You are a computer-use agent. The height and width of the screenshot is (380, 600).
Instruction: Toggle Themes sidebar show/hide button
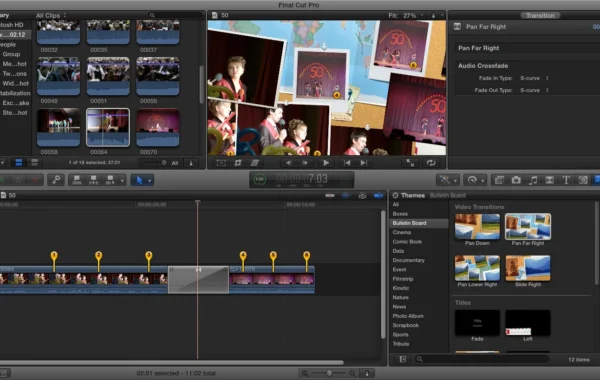[402, 359]
